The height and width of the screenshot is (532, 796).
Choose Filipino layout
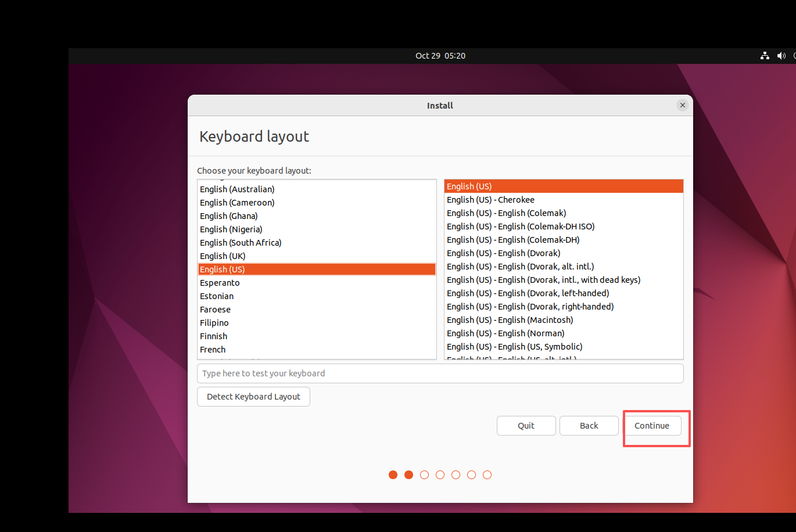(x=317, y=323)
